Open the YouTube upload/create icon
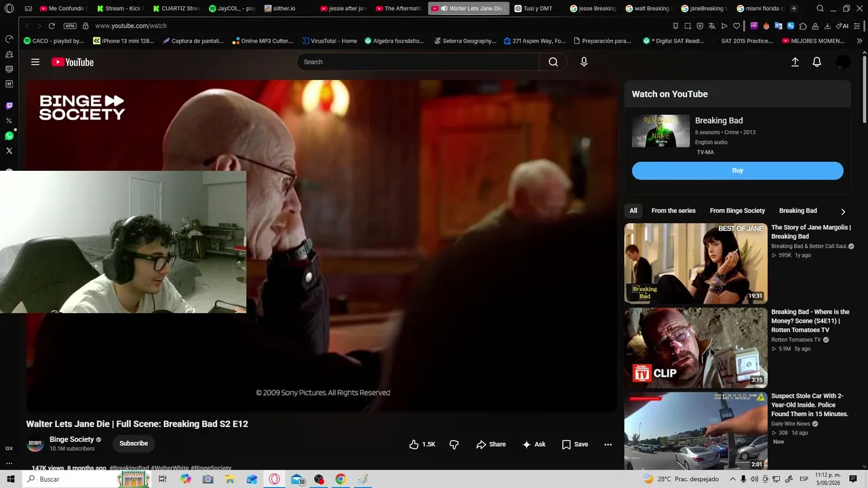 (795, 62)
